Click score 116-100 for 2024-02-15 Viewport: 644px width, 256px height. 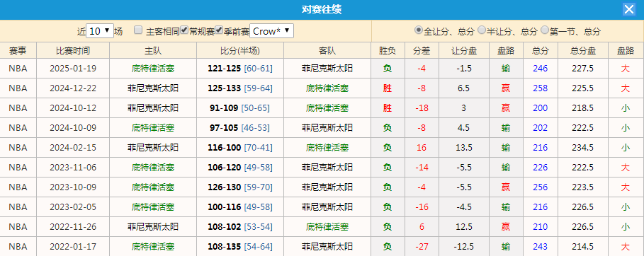point(225,148)
